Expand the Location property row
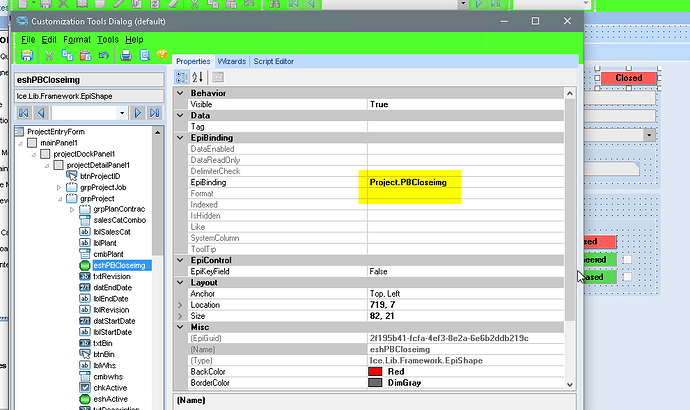 point(180,304)
